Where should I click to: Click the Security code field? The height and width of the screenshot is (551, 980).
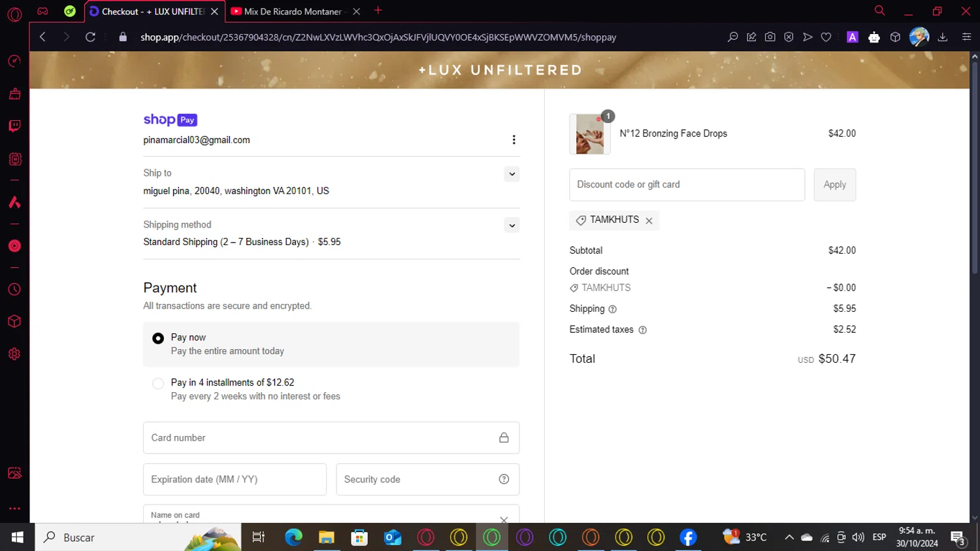[x=428, y=479]
